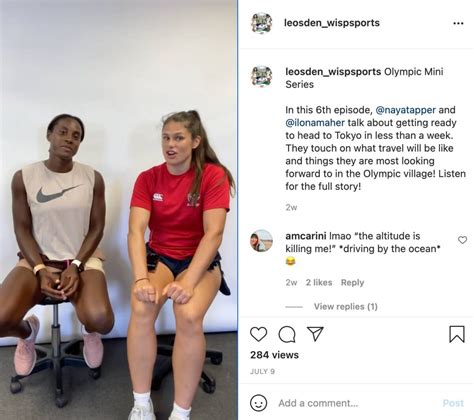Open amcarini's profile avatar
Image resolution: width=474 pixels, height=420 pixels.
[x=261, y=241]
